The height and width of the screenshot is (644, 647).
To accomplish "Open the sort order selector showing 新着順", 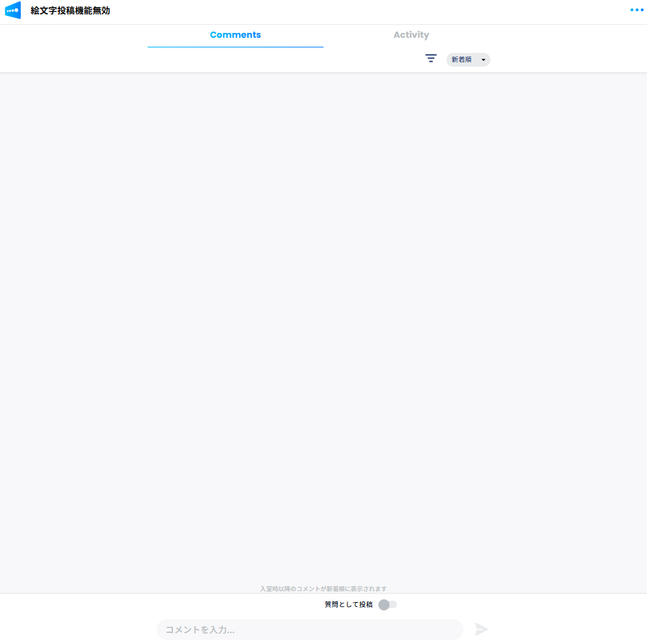I will (468, 60).
